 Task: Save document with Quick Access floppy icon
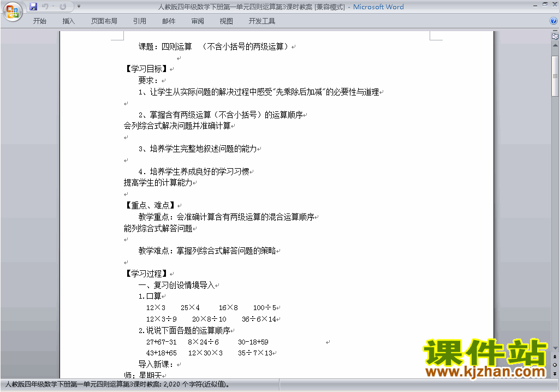pyautogui.click(x=33, y=7)
